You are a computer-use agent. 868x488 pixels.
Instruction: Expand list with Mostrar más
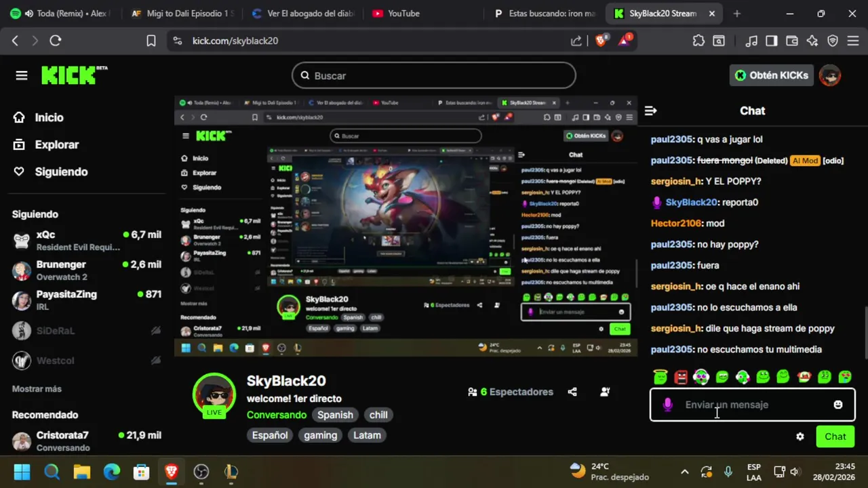coord(37,389)
